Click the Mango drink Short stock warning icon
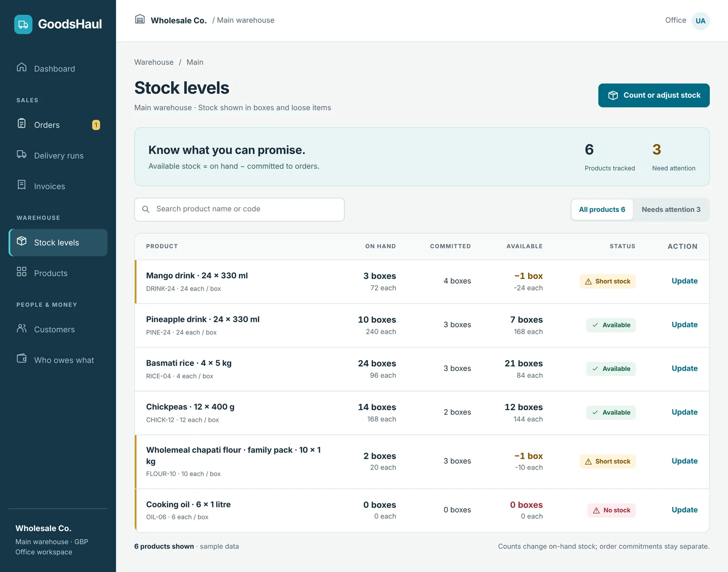The image size is (728, 572). 588,281
